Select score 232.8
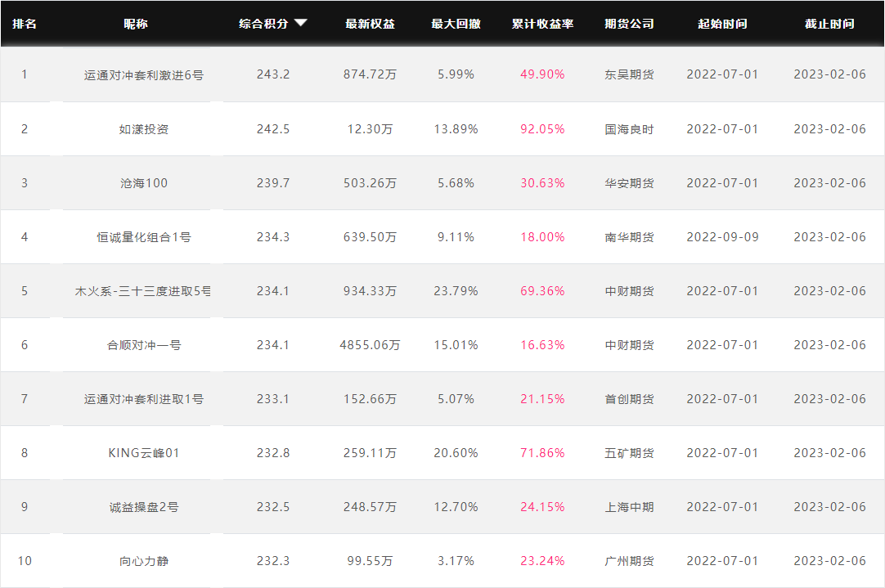Screen dimensions: 885x588 [273, 453]
